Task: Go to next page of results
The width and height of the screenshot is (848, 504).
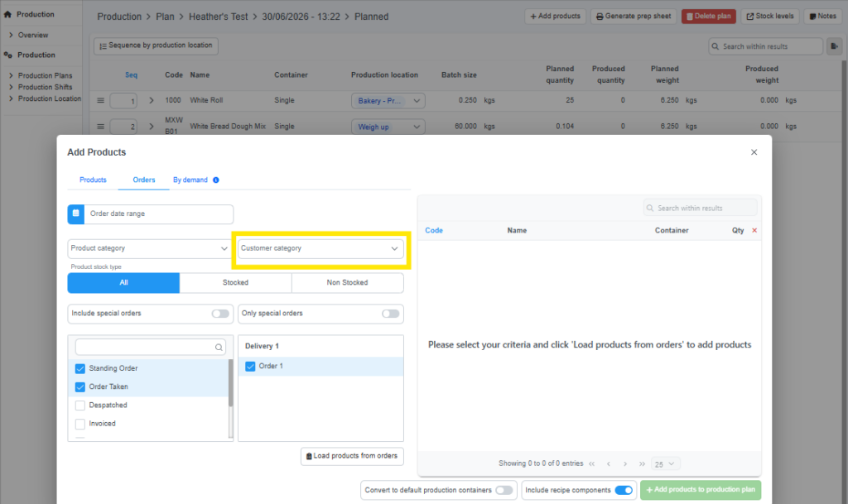Action: pyautogui.click(x=625, y=464)
